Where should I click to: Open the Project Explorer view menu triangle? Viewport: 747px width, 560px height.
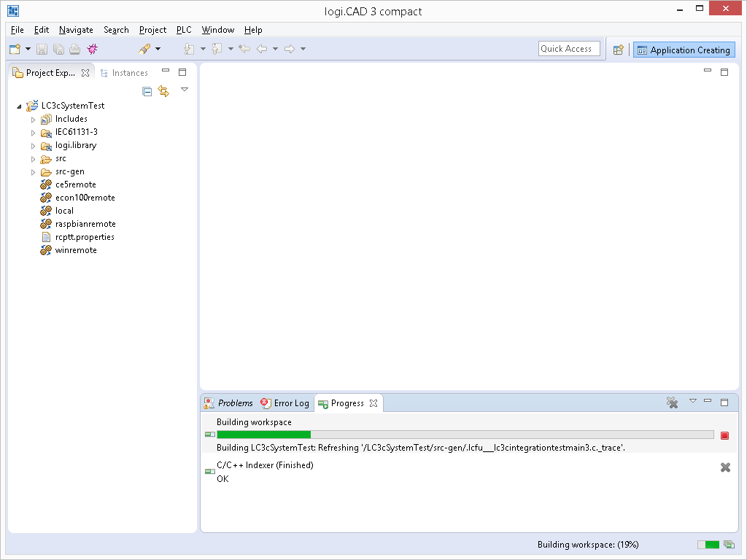point(185,90)
